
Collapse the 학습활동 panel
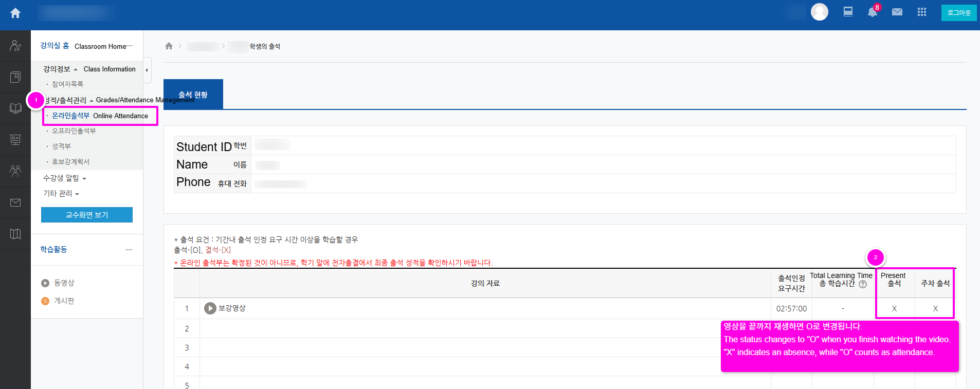pyautogui.click(x=129, y=250)
